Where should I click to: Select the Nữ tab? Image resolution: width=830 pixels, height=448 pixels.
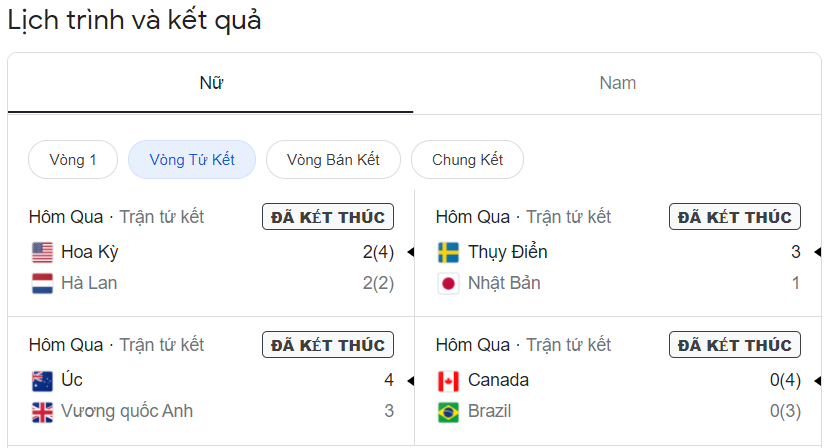[x=211, y=83]
